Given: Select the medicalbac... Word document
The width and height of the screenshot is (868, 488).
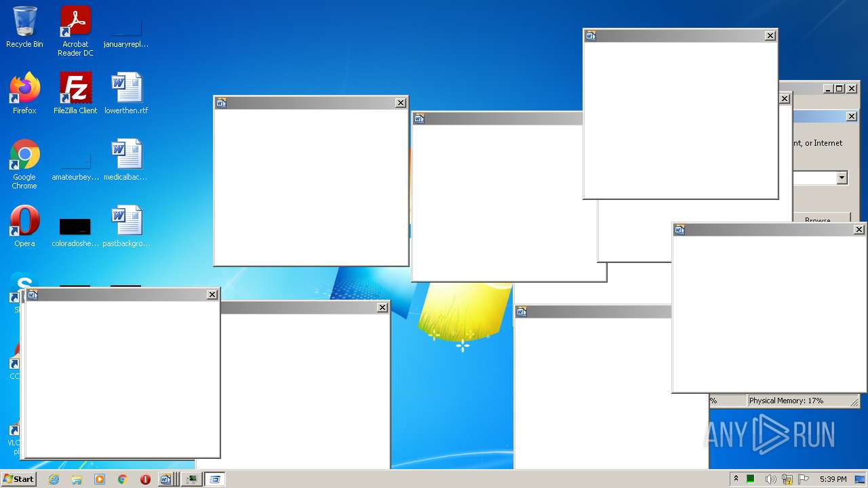Looking at the screenshot, I should pos(126,160).
